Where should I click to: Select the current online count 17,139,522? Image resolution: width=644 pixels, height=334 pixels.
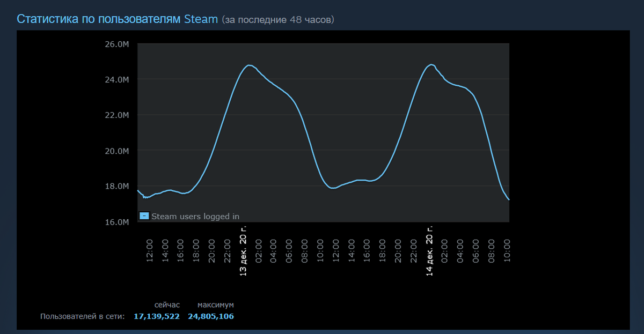[x=157, y=316]
